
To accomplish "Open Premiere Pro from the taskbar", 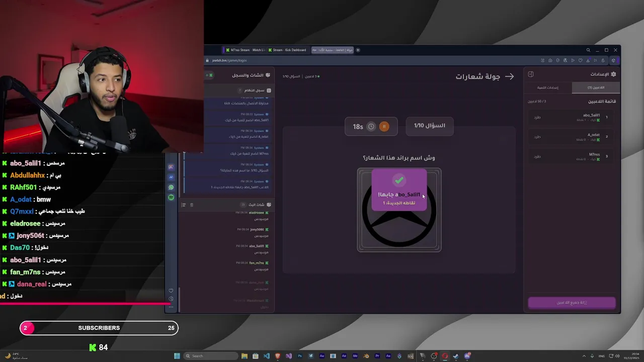I will coord(377,356).
